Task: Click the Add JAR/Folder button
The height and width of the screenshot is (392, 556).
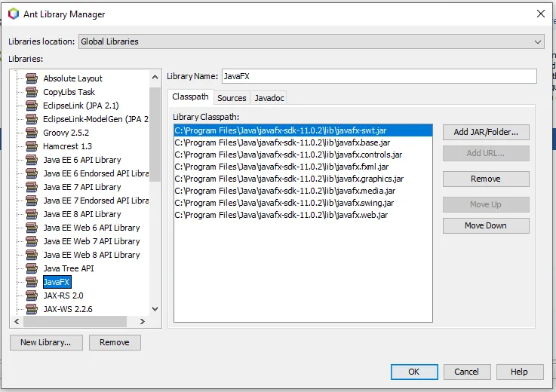Action: pyautogui.click(x=486, y=132)
